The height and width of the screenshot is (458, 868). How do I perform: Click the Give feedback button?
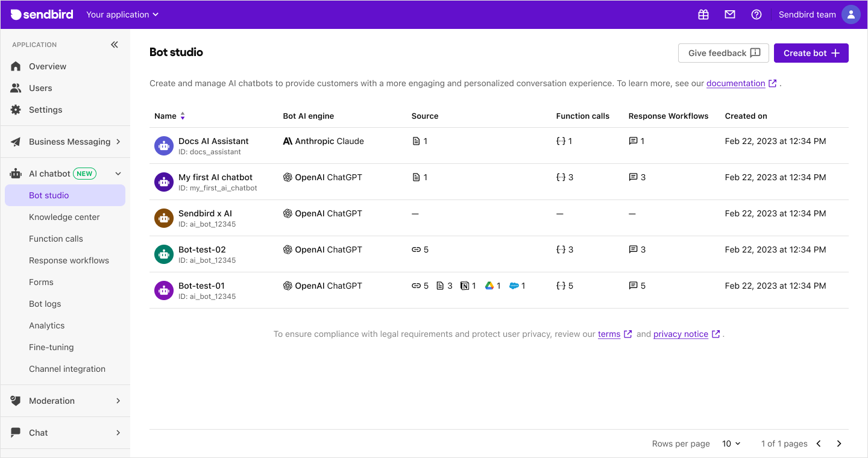tap(723, 53)
